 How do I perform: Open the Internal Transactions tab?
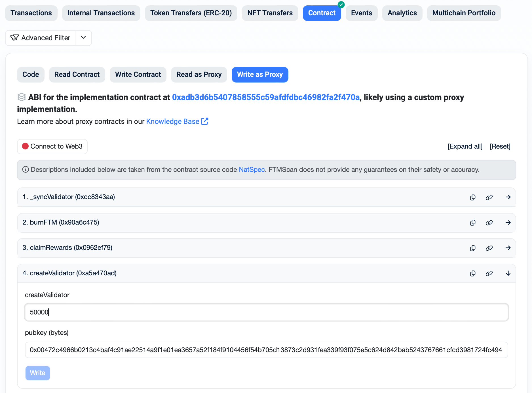click(101, 13)
